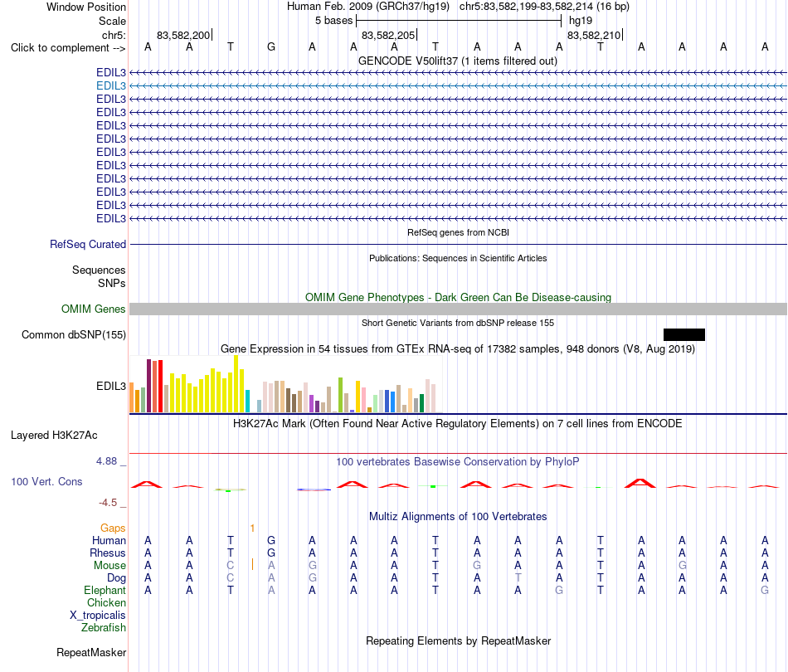
Task: Click the H3K27Ac Mark track title
Action: coord(458,424)
